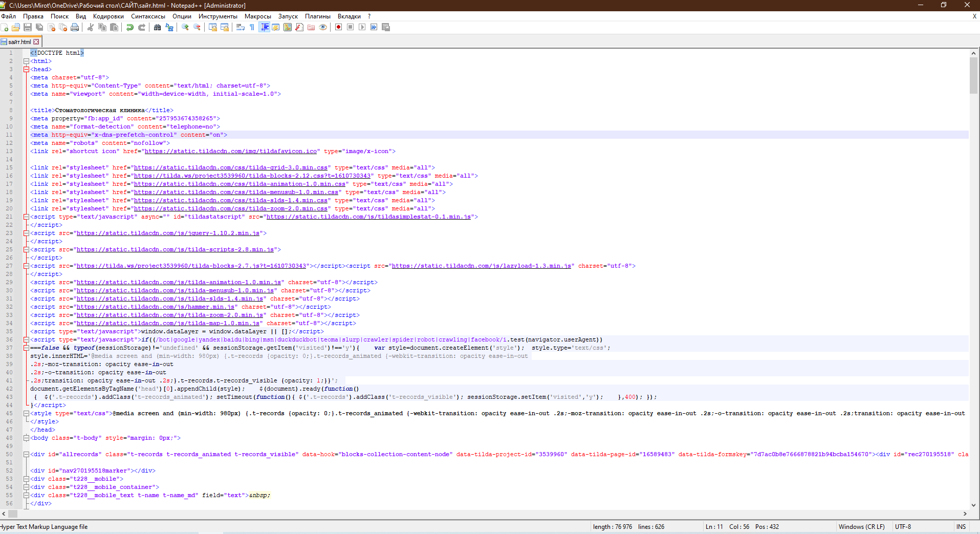This screenshot has height=534, width=980.
Task: Click the Print icon in the toolbar
Action: tap(75, 27)
